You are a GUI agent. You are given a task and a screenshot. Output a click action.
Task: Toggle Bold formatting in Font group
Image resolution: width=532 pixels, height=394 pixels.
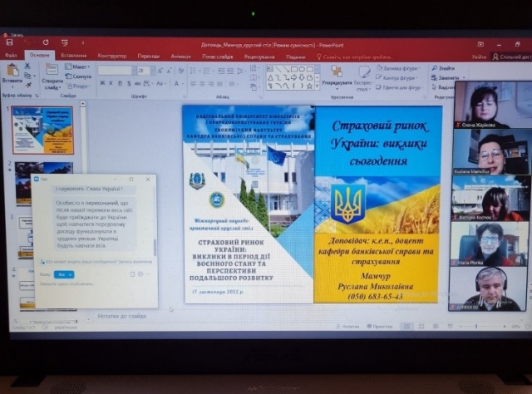click(x=101, y=83)
